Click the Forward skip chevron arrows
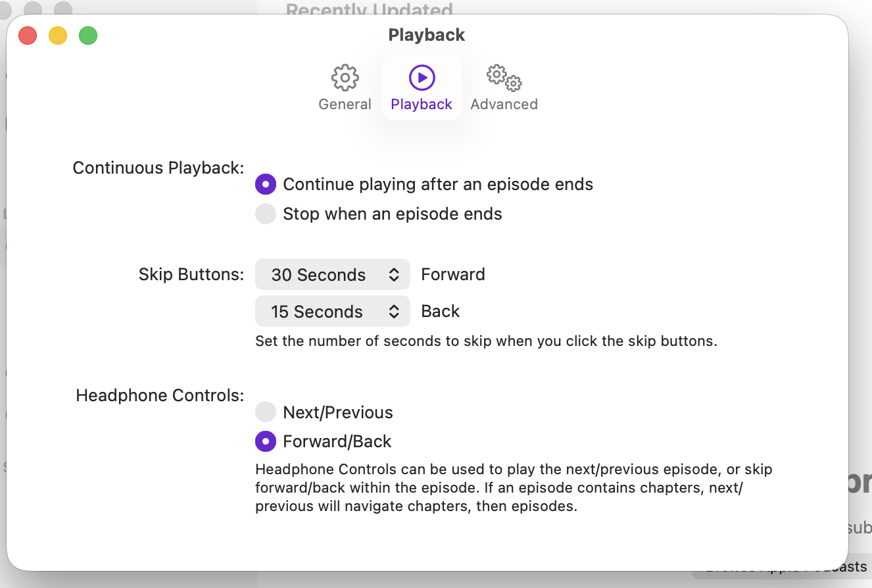Image resolution: width=872 pixels, height=588 pixels. 394,275
